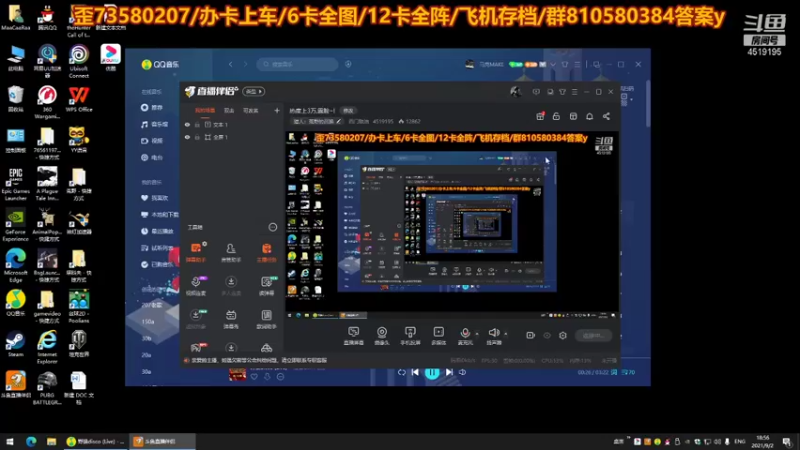Toggle lock on 文本1 source
This screenshot has height=450, width=800.
(197, 124)
